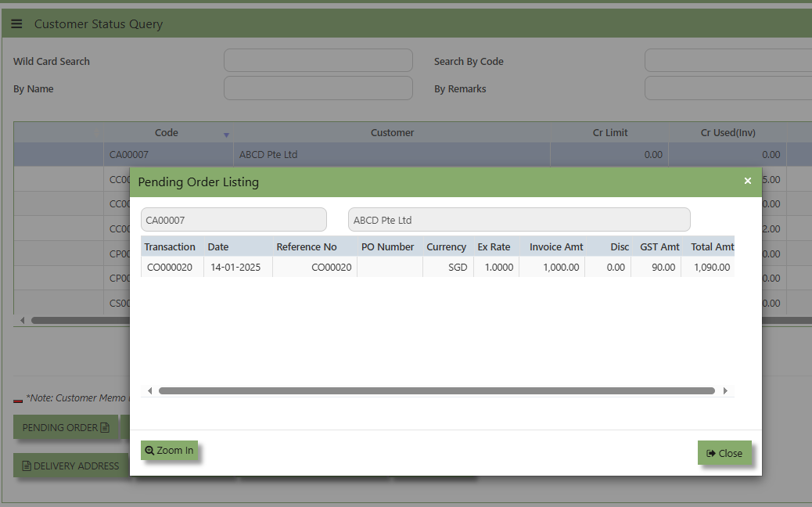Click the DELIVERY ADDRESS button
Screen dimensions: 812x507
(70, 466)
